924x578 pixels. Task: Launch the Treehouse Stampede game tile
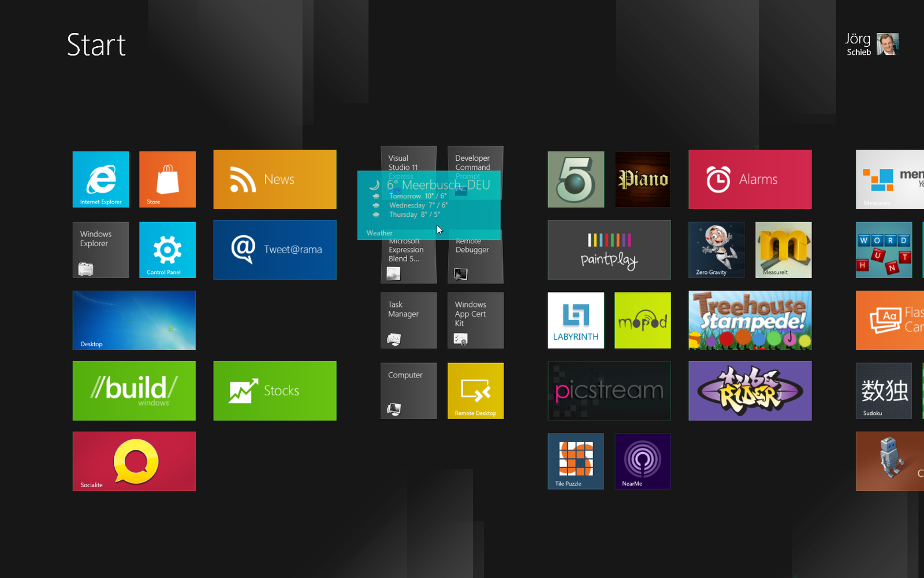pos(750,320)
